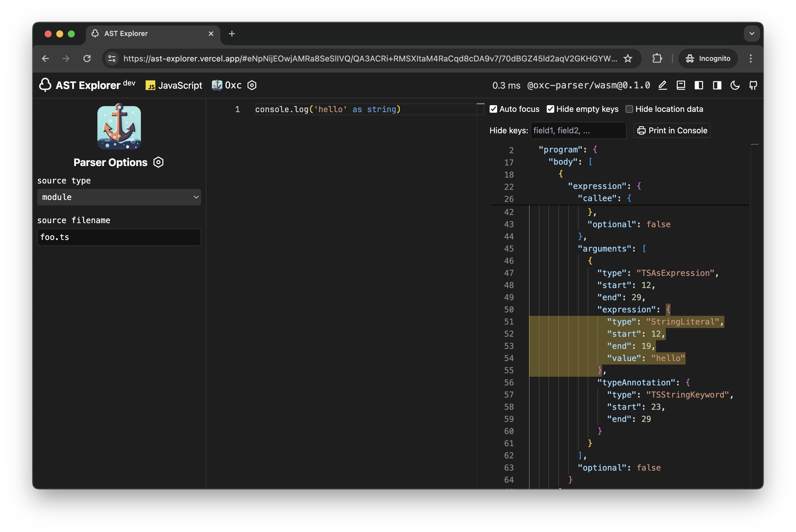Switch theme with the moon icon
796x532 pixels.
tap(735, 85)
